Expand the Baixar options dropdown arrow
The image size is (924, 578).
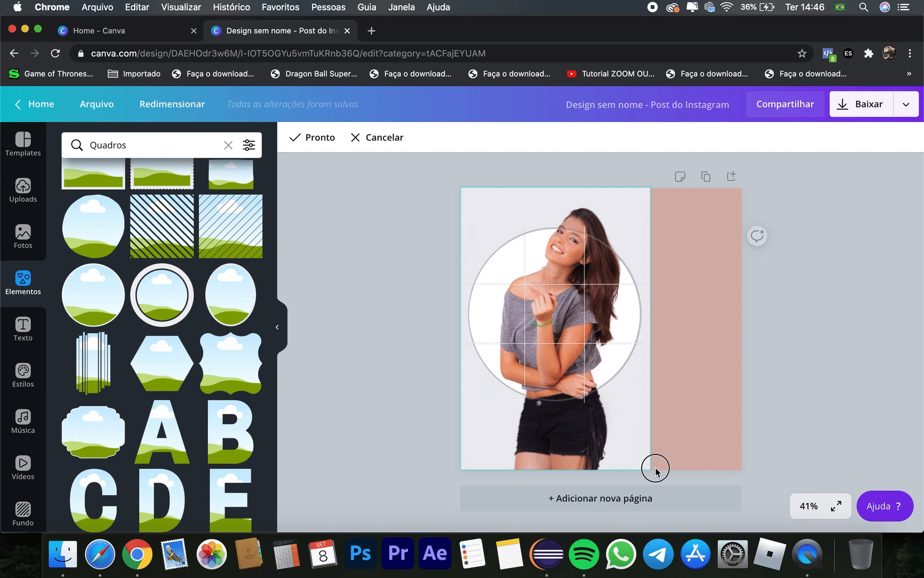pos(906,104)
